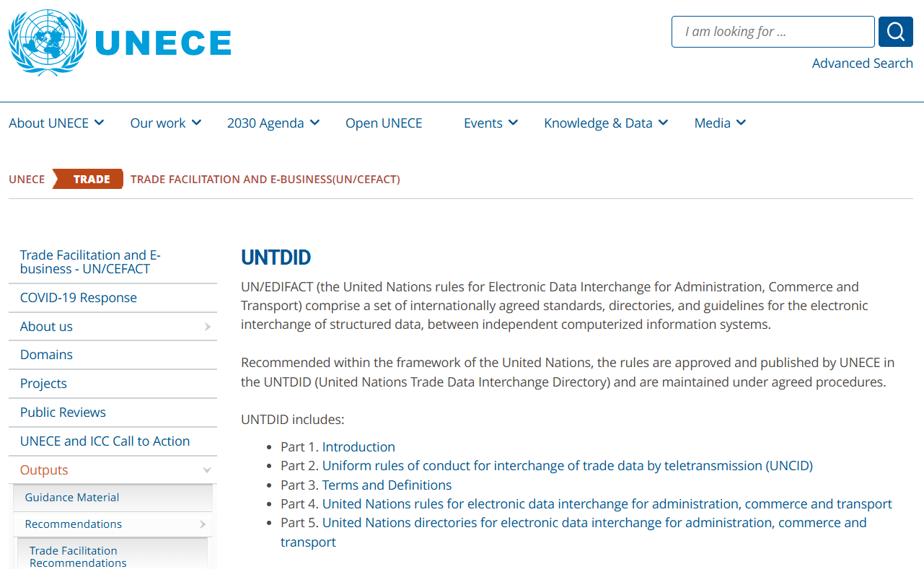This screenshot has height=569, width=924.
Task: Expand the Knowledge & Data chevron
Action: (x=663, y=123)
